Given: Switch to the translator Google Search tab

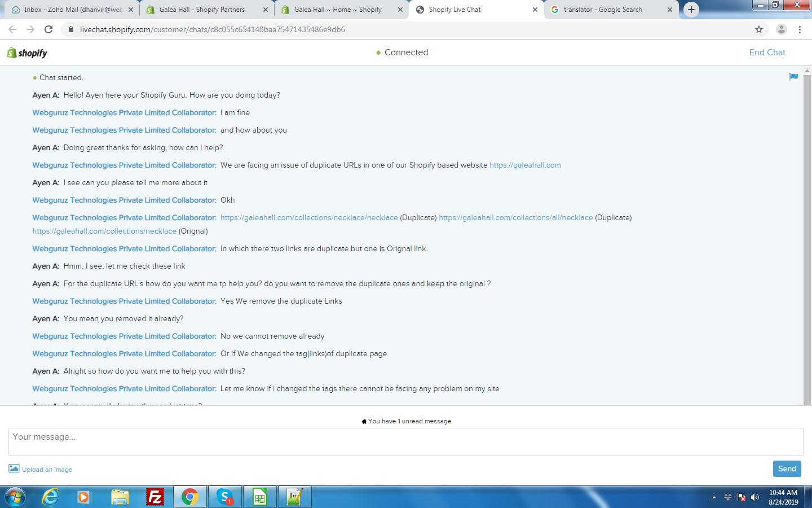Looking at the screenshot, I should (602, 10).
